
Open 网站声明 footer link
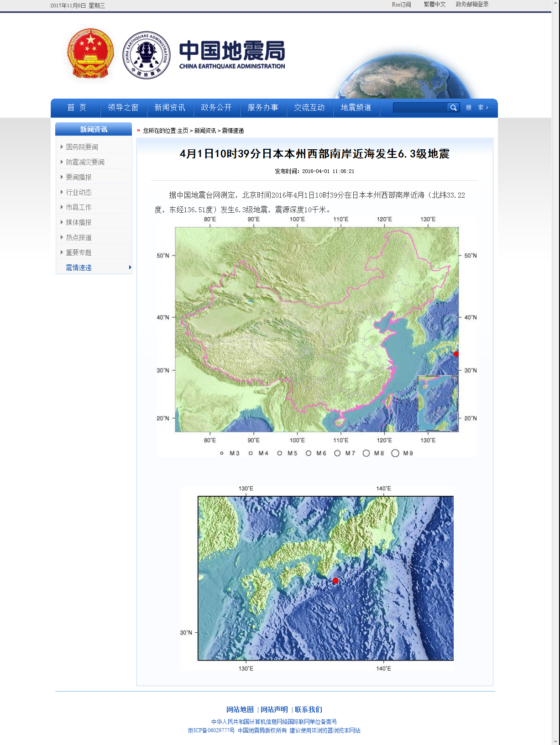click(274, 709)
